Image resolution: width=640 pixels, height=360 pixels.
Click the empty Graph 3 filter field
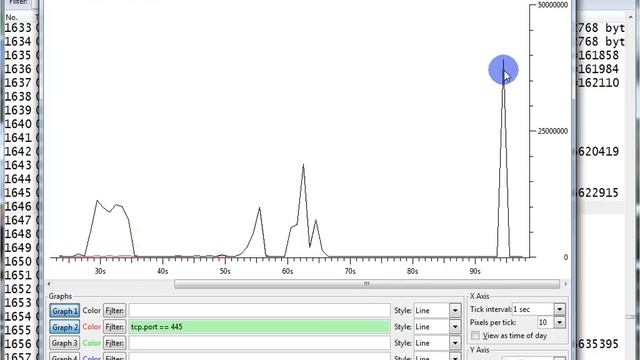click(259, 343)
